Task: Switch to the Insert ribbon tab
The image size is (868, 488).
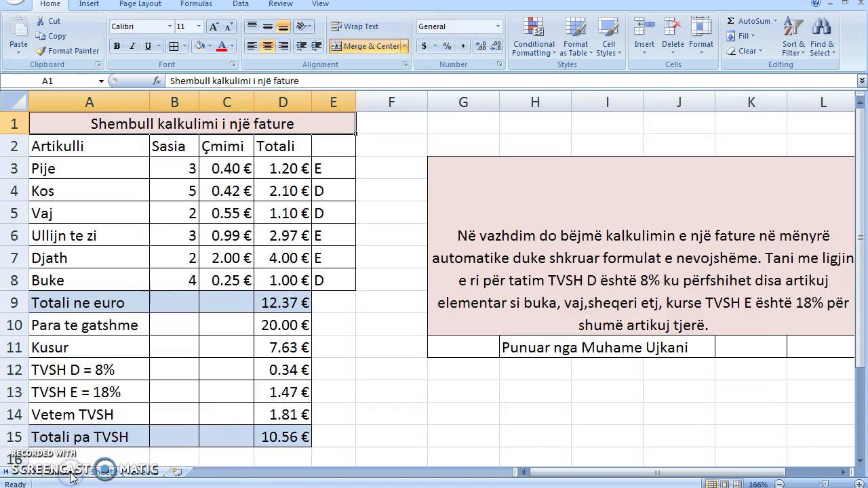Action: (89, 4)
